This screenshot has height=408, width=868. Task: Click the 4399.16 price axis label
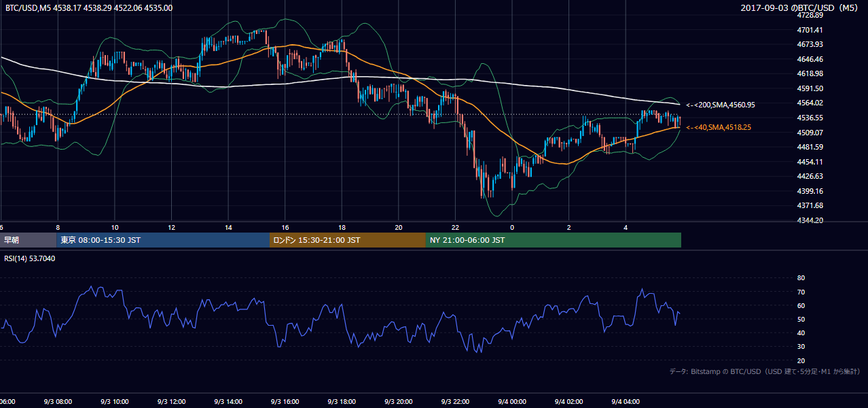pos(810,191)
